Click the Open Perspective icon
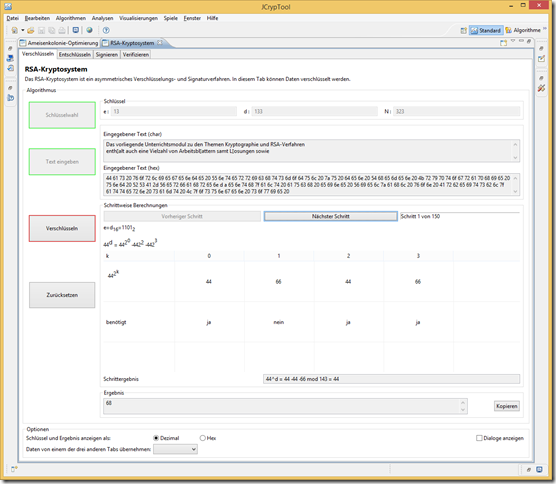This screenshot has width=556, height=484. pos(463,30)
